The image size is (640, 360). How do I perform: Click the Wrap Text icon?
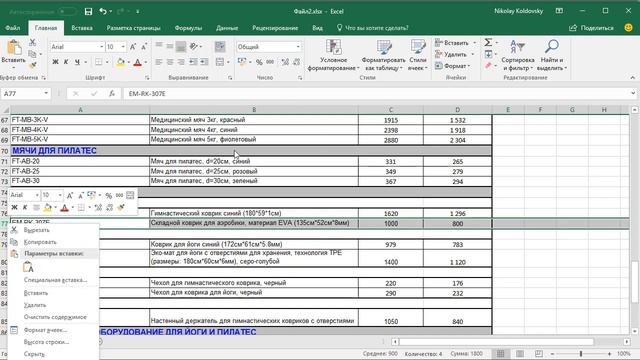(x=220, y=47)
